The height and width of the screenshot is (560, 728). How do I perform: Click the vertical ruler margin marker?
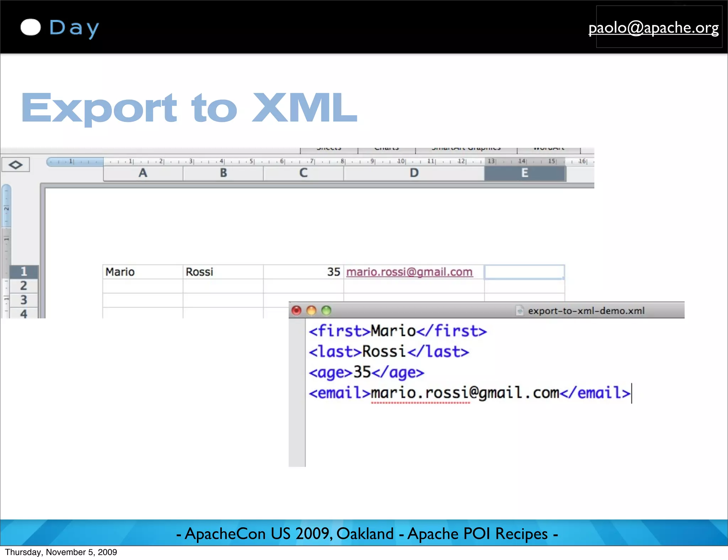coord(6,206)
